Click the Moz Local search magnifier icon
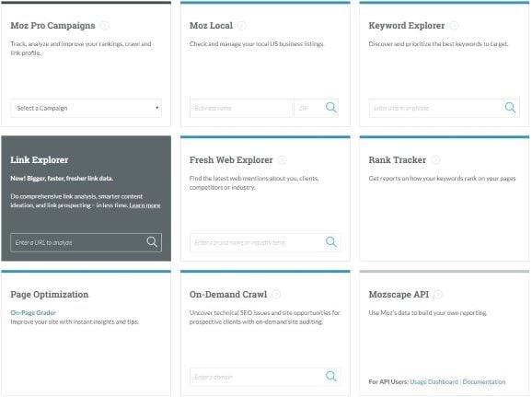 tap(330, 108)
